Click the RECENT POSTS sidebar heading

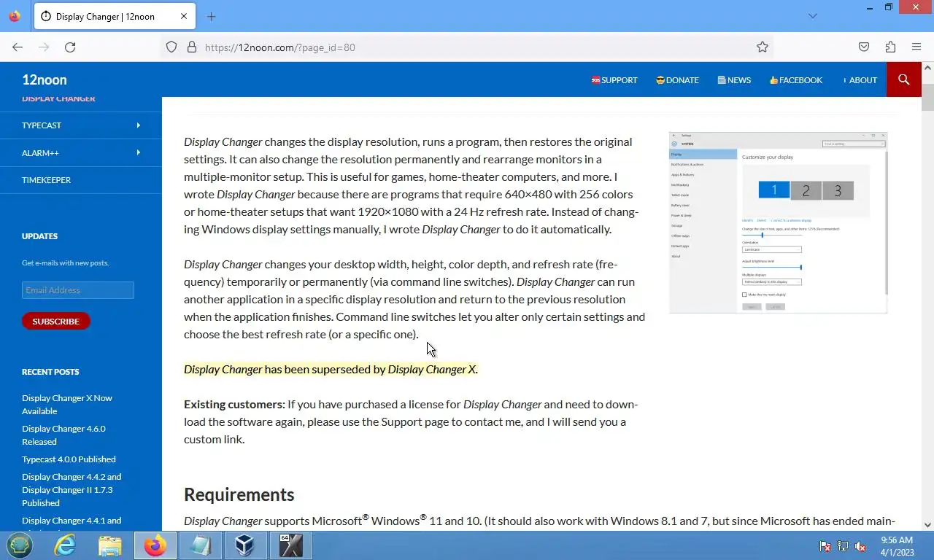[50, 372]
